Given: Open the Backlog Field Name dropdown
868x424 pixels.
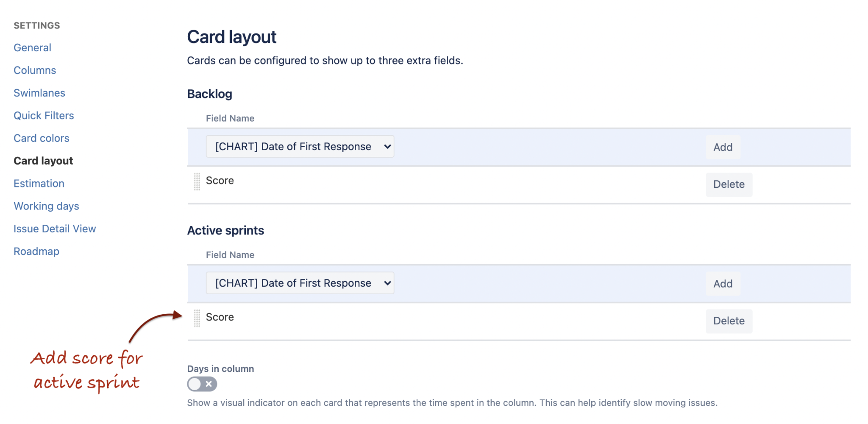Looking at the screenshot, I should tap(300, 147).
